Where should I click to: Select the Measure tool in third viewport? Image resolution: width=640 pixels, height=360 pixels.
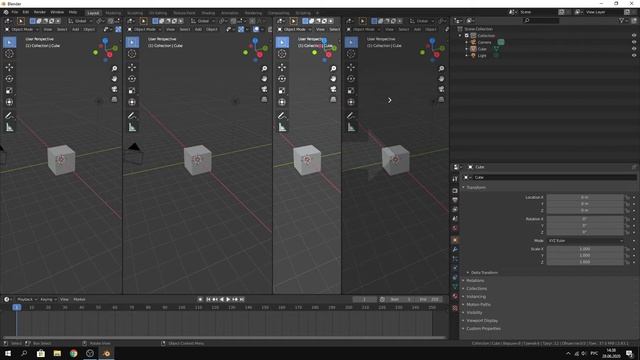pyautogui.click(x=282, y=128)
